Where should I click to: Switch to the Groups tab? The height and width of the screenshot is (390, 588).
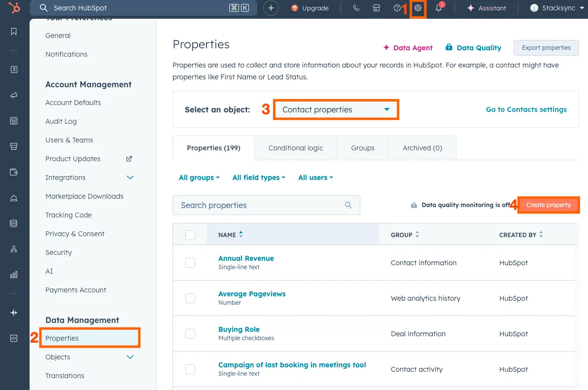pyautogui.click(x=363, y=148)
